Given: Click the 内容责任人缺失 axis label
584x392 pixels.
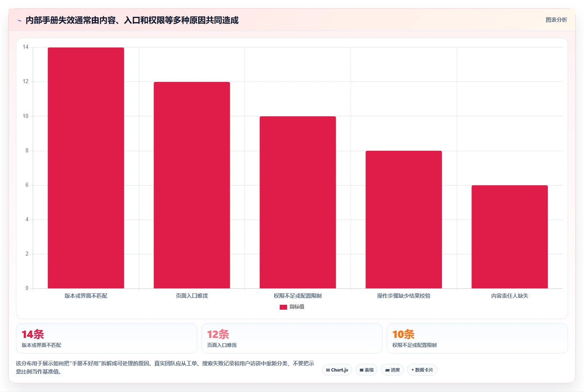Looking at the screenshot, I should tap(509, 296).
